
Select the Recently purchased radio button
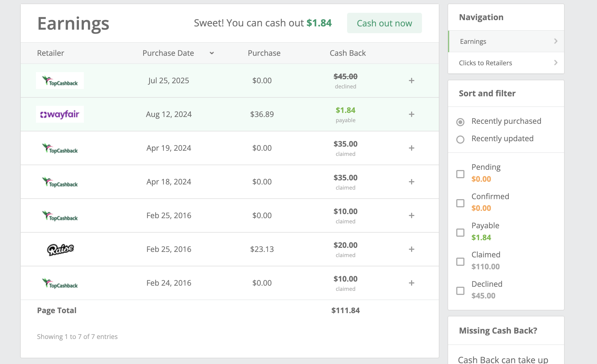pyautogui.click(x=460, y=122)
